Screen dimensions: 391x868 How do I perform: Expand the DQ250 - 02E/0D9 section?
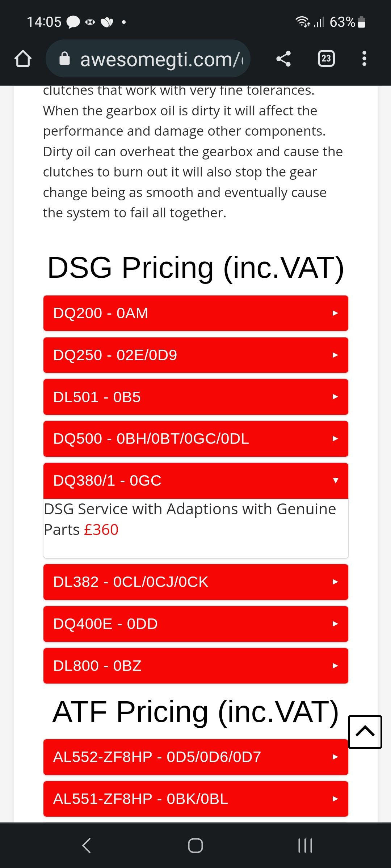tap(195, 355)
